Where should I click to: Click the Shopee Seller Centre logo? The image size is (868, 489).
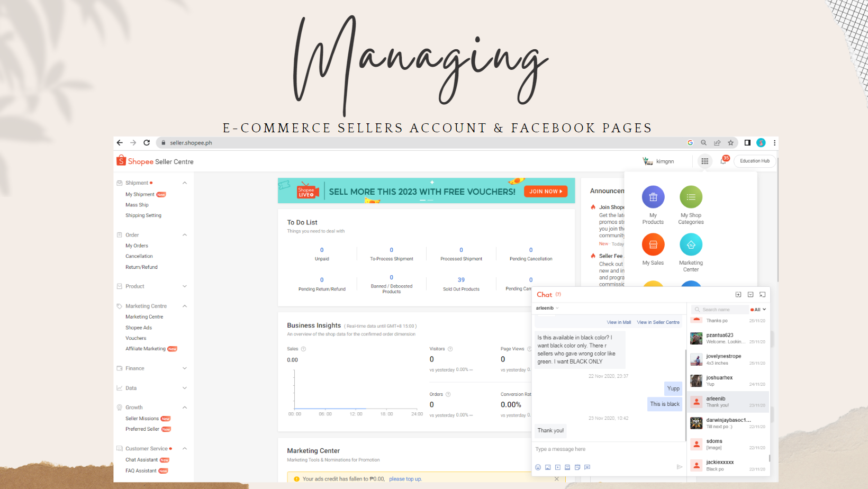[x=155, y=161]
